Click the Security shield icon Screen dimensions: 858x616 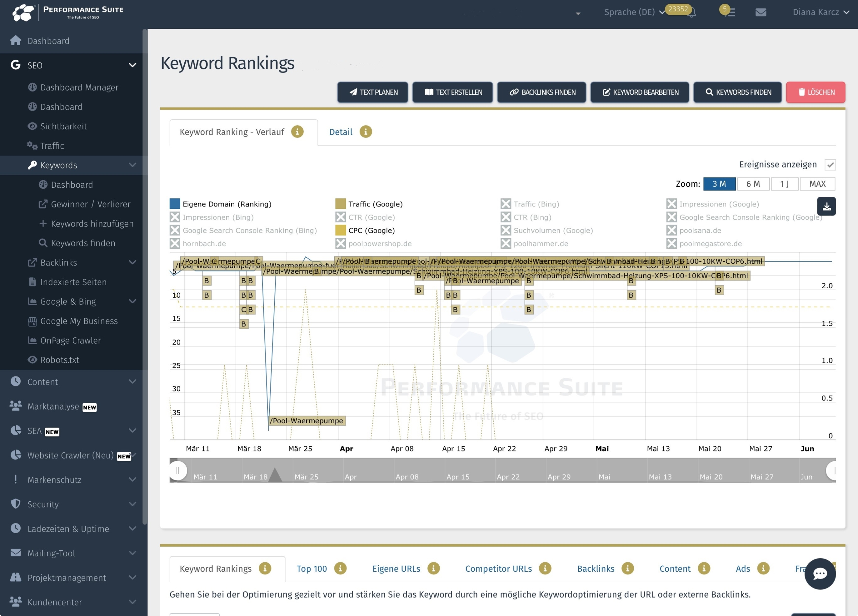[15, 504]
